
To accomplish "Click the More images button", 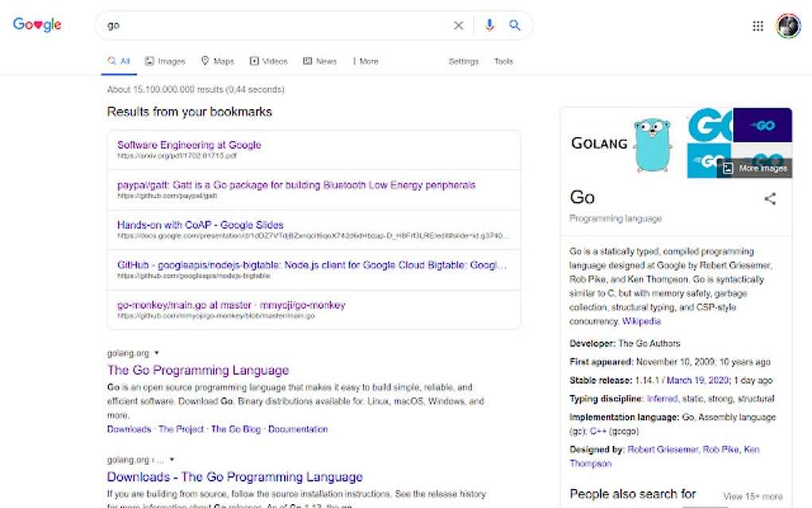I will coord(753,168).
